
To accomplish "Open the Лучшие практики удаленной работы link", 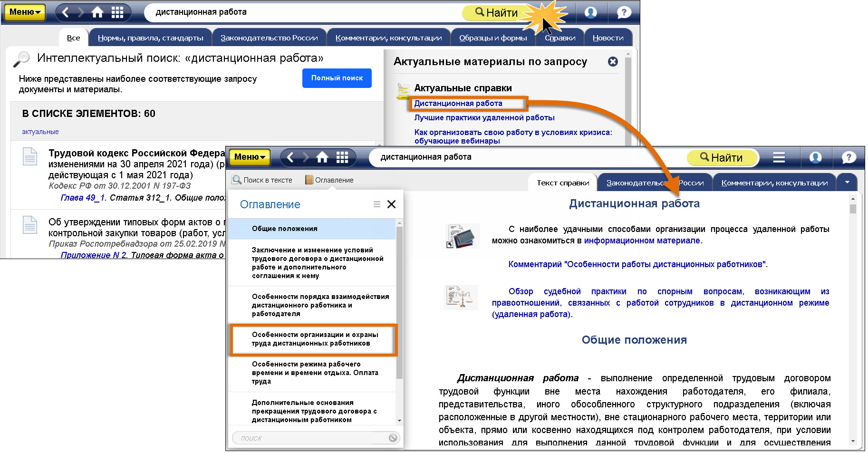I will [484, 118].
